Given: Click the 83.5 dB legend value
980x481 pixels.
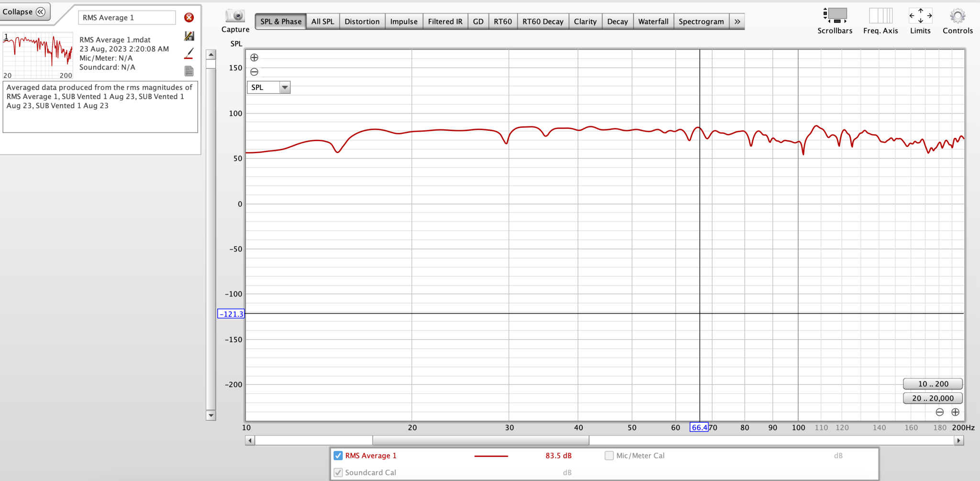Looking at the screenshot, I should [558, 456].
